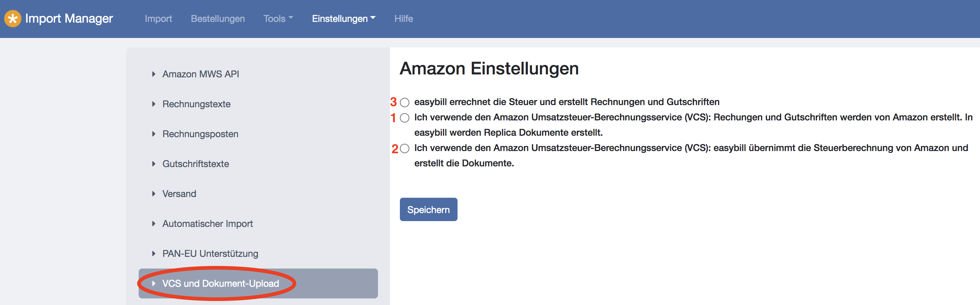Open the Tools dropdown menu

coord(278,19)
